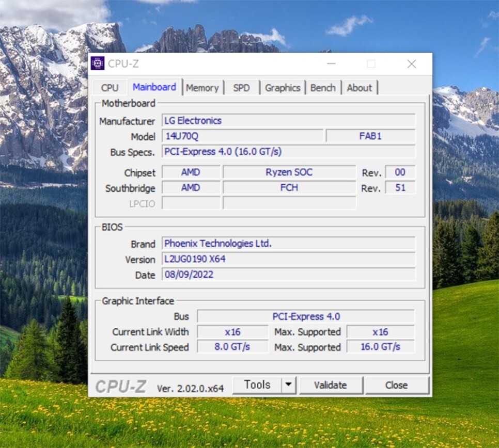The width and height of the screenshot is (499, 448).
Task: Click the Bus Specs. label
Action: [132, 153]
